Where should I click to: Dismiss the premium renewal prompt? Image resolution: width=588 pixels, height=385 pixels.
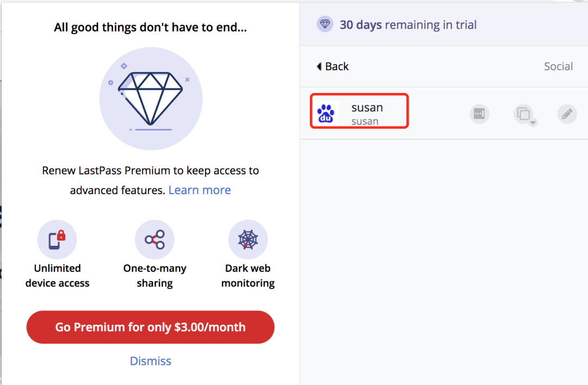150,361
